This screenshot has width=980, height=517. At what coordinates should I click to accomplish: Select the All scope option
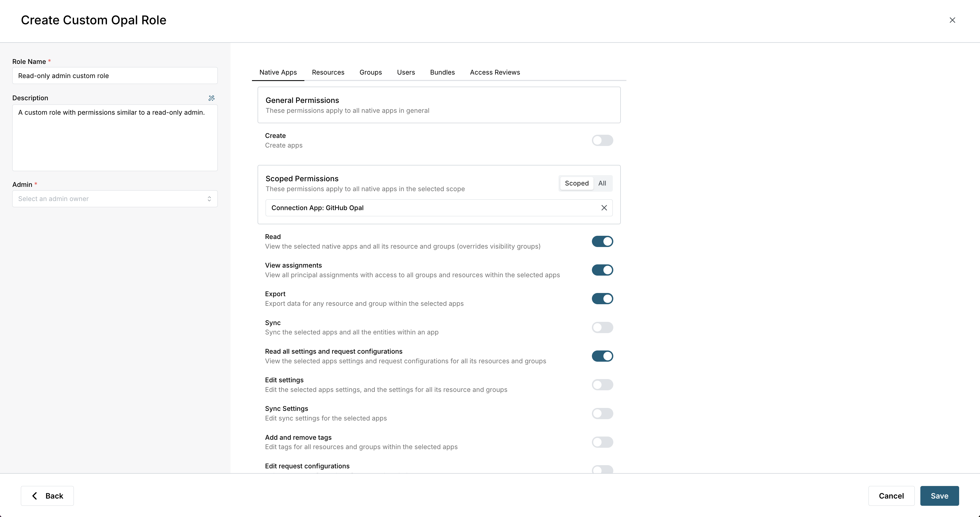pyautogui.click(x=602, y=183)
